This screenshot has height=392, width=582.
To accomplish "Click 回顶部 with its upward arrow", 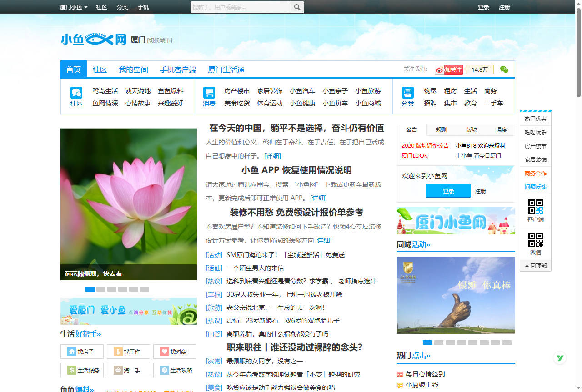I will tap(535, 266).
